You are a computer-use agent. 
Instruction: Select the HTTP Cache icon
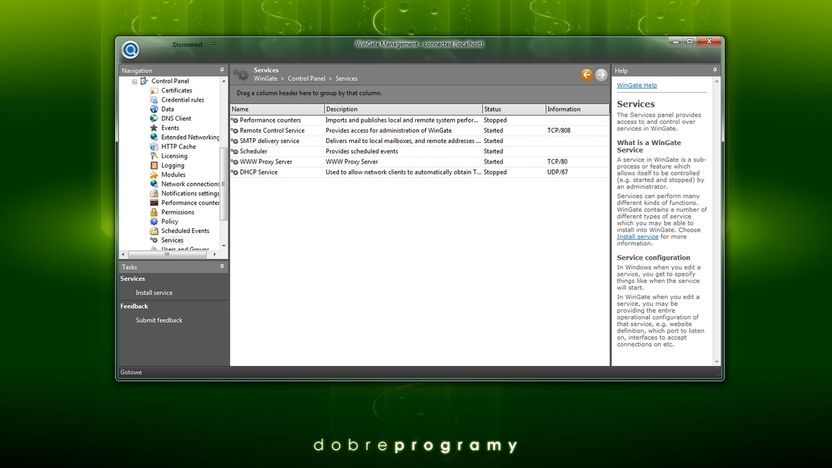[x=154, y=146]
